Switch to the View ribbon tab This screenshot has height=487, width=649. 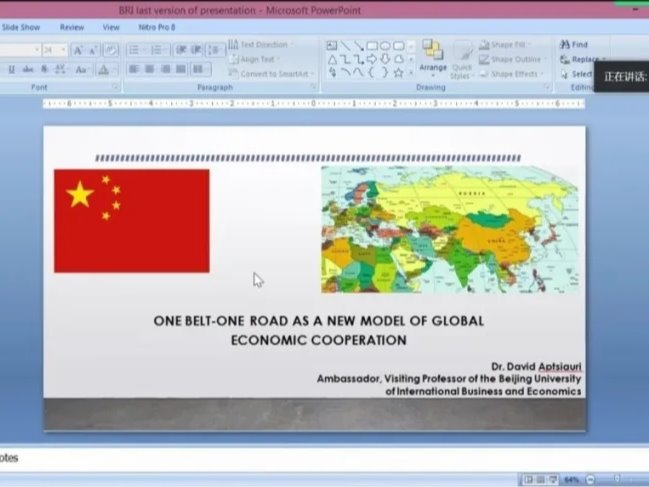pyautogui.click(x=111, y=27)
